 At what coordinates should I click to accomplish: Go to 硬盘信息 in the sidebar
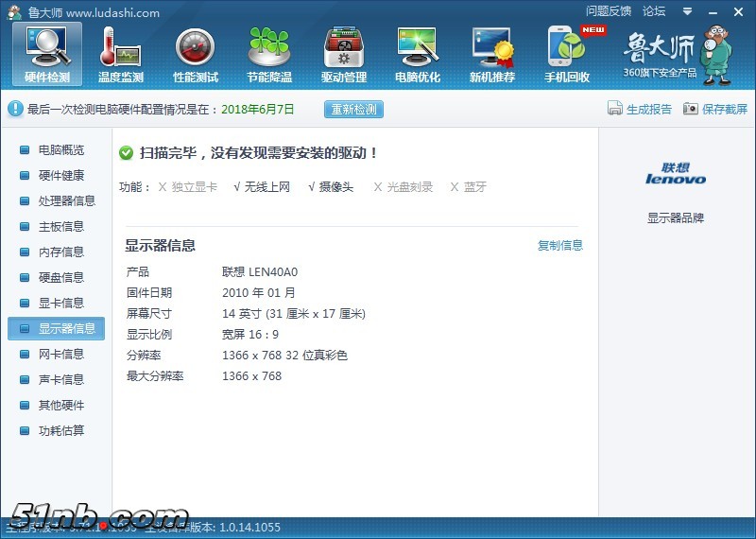point(60,278)
